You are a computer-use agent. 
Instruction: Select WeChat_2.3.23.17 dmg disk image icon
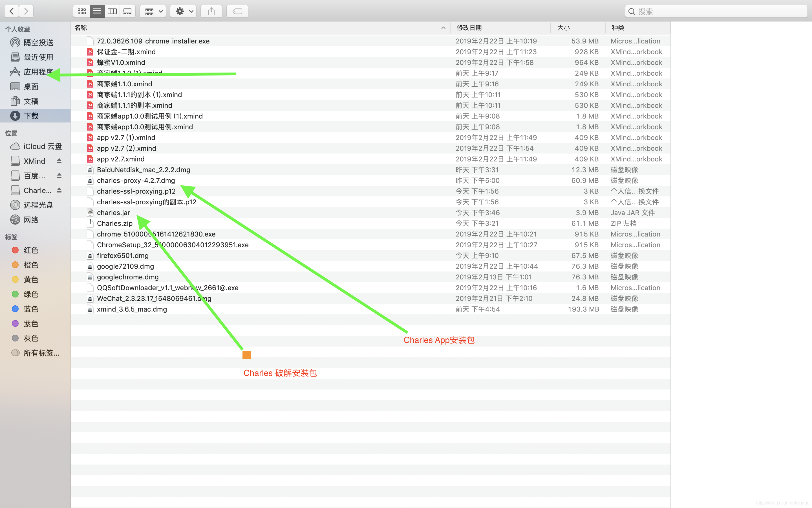tap(90, 298)
